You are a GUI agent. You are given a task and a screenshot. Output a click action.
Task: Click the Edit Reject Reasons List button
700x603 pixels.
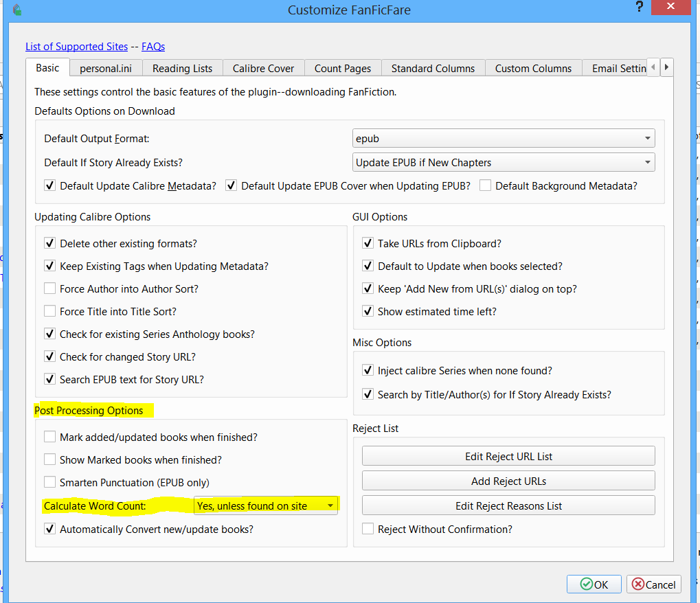[508, 505]
